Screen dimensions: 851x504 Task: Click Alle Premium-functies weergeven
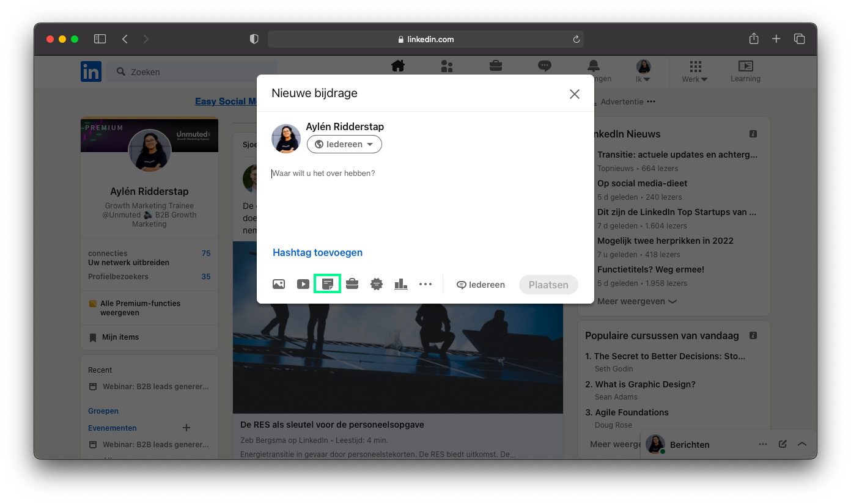[141, 308]
